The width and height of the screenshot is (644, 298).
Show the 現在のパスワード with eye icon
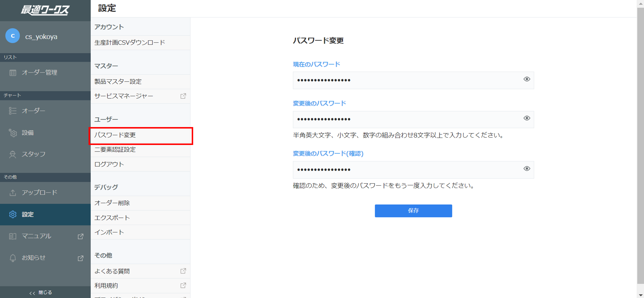526,79
